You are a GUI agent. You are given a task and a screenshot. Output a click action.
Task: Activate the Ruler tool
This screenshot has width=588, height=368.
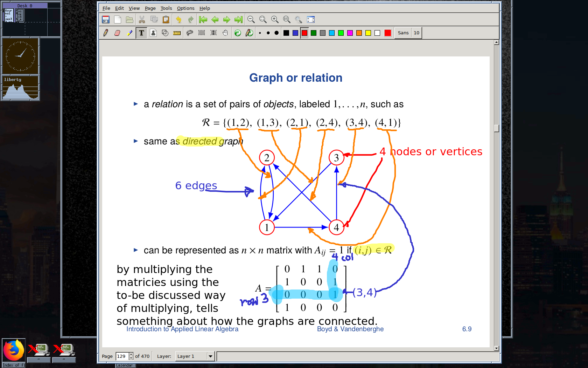177,33
